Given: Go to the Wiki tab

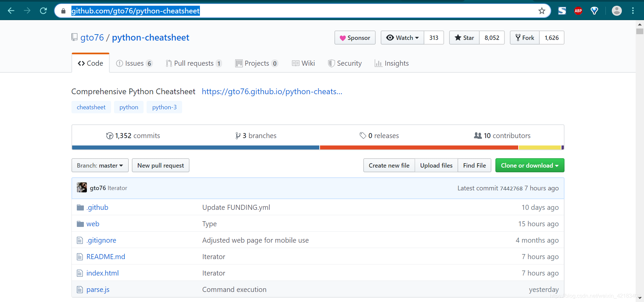Looking at the screenshot, I should coord(303,63).
